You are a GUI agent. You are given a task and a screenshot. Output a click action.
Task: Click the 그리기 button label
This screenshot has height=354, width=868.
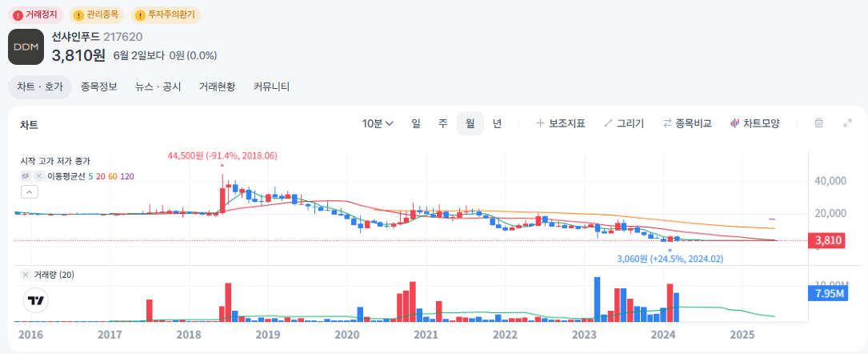630,123
